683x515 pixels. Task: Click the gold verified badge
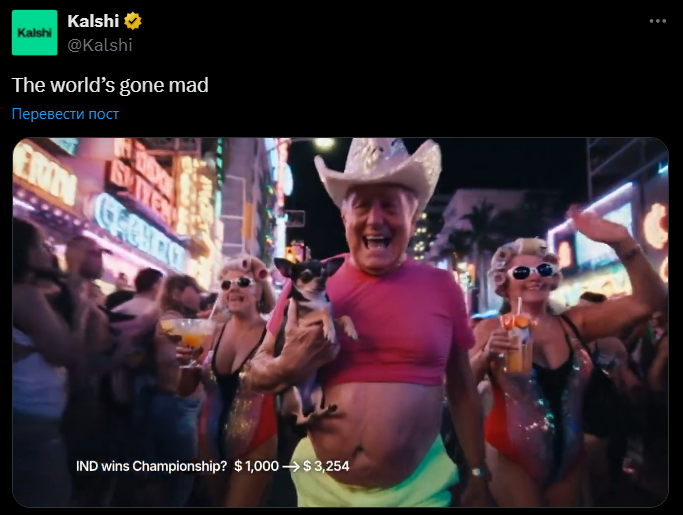coord(132,21)
